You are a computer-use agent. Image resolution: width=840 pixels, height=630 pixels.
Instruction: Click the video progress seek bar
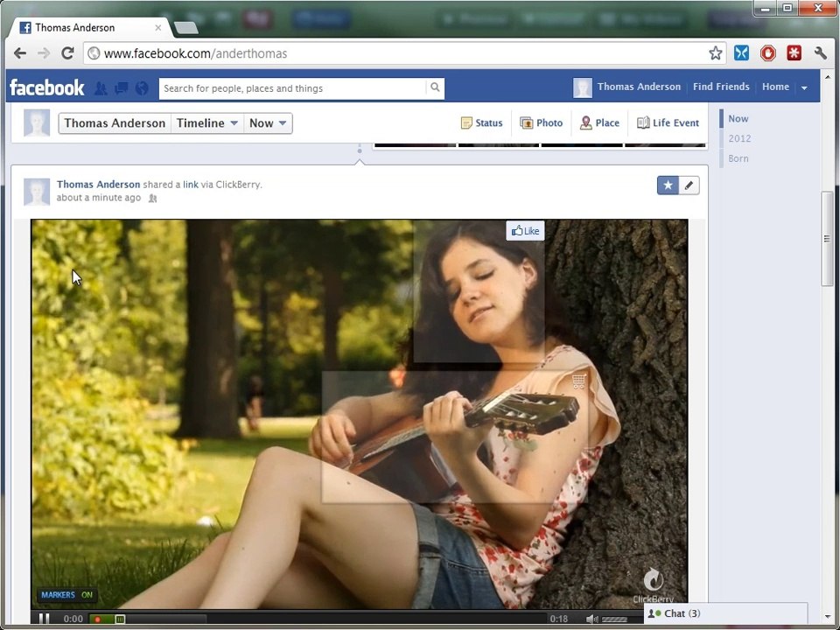pyautogui.click(x=318, y=619)
